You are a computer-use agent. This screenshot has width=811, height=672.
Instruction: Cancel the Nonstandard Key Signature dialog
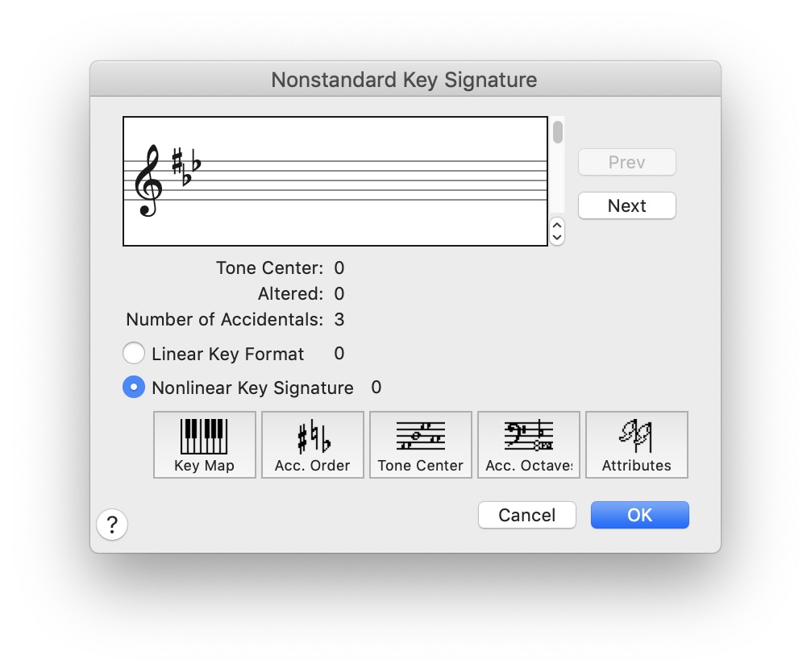pyautogui.click(x=526, y=515)
